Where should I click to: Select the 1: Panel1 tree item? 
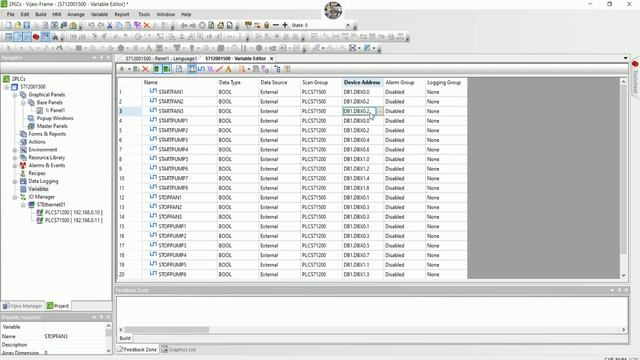point(55,110)
